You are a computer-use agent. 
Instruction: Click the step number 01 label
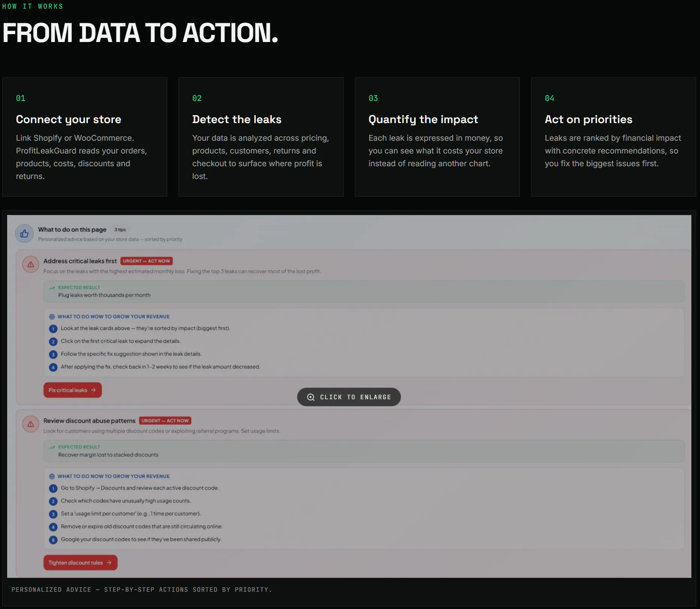(21, 98)
